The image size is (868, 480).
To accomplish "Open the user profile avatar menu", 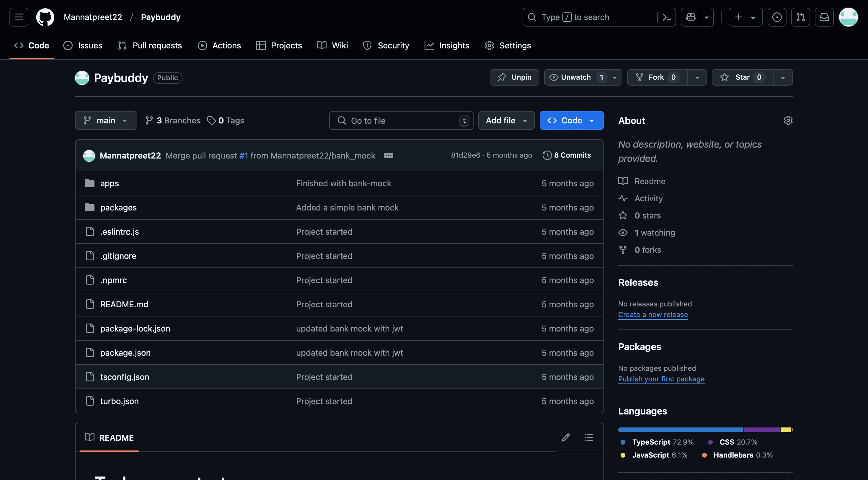I will 848,17.
